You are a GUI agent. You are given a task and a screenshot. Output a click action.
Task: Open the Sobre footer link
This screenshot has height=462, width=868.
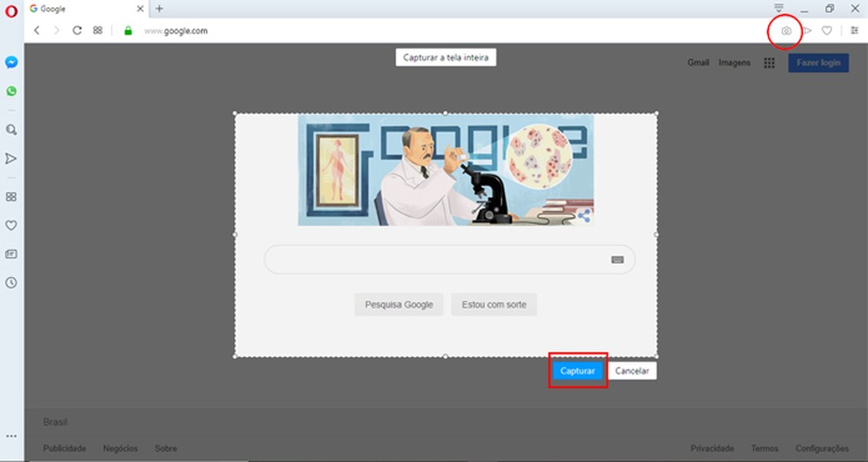[166, 448]
